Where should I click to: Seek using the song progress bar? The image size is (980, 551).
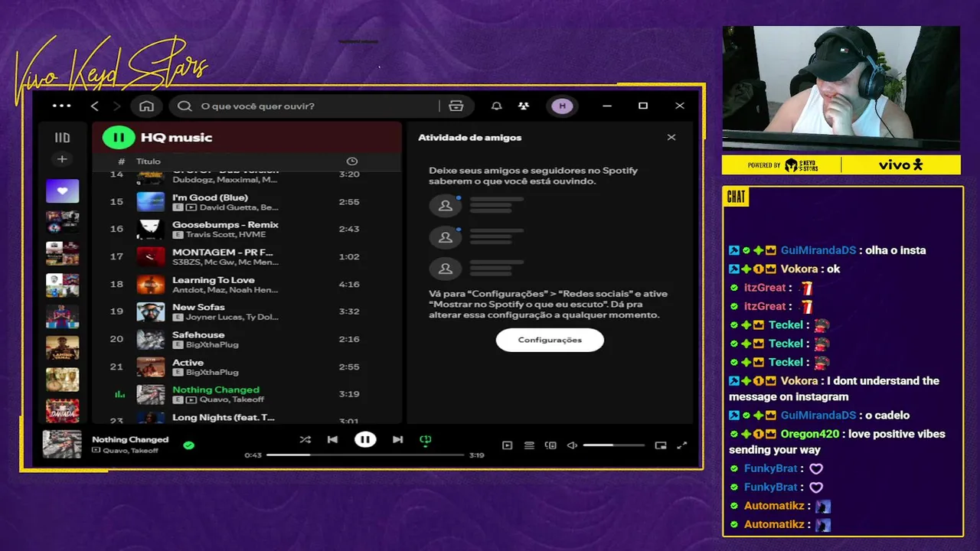click(365, 455)
